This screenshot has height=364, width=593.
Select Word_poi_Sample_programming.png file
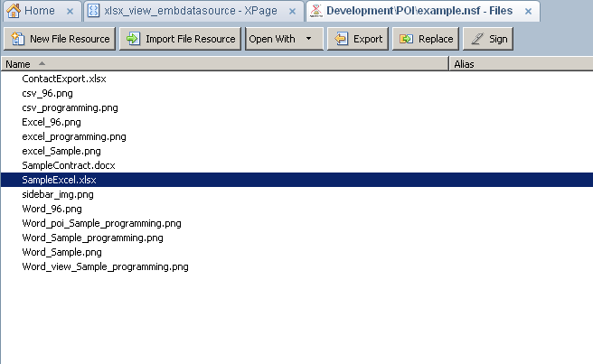click(101, 223)
